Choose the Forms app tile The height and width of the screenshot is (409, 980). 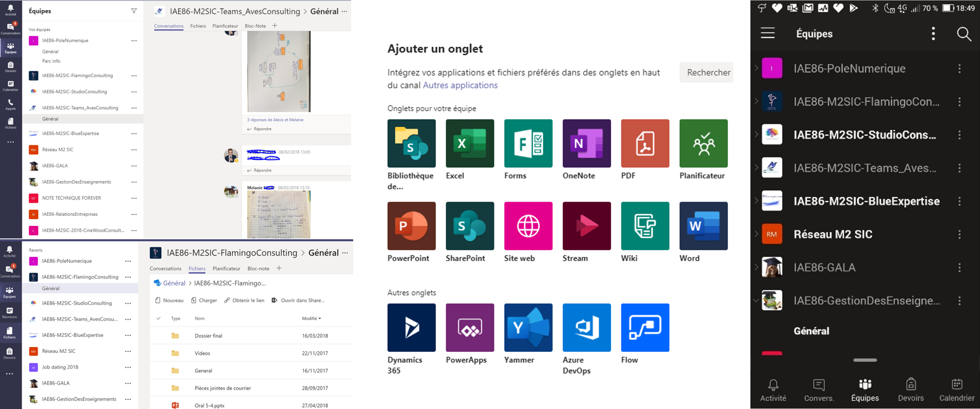coord(528,144)
